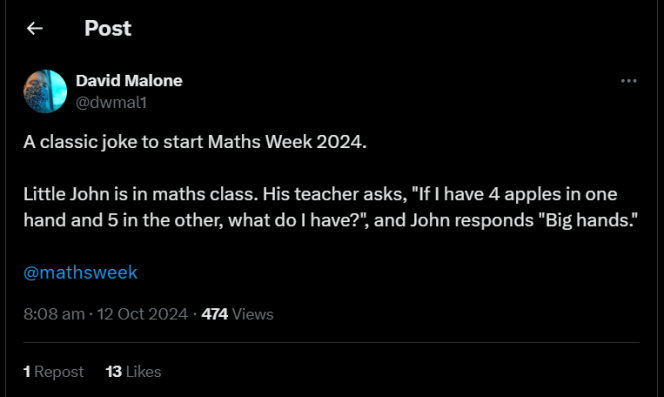Click the number 13 beside Likes

pyautogui.click(x=113, y=372)
